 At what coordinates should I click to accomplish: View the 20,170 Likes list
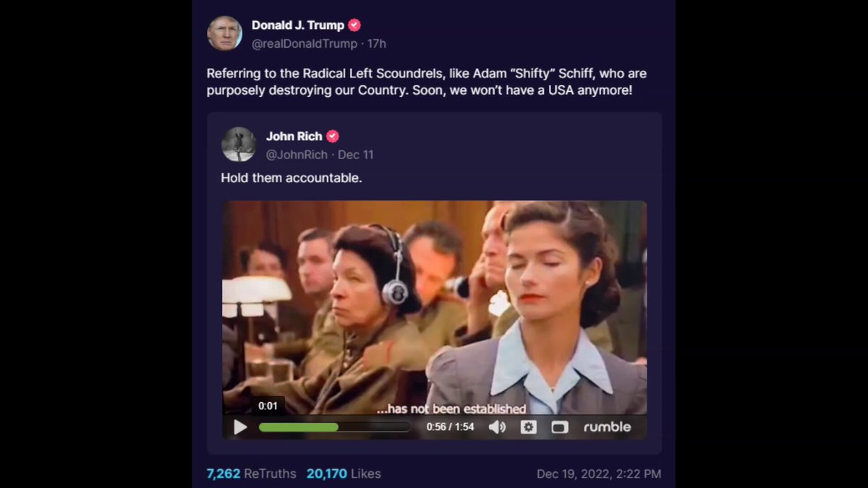click(344, 474)
